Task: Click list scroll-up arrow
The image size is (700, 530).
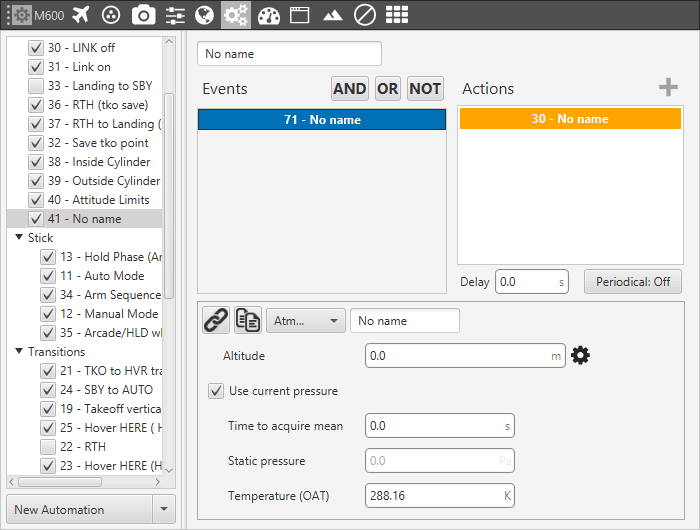Action: point(169,42)
